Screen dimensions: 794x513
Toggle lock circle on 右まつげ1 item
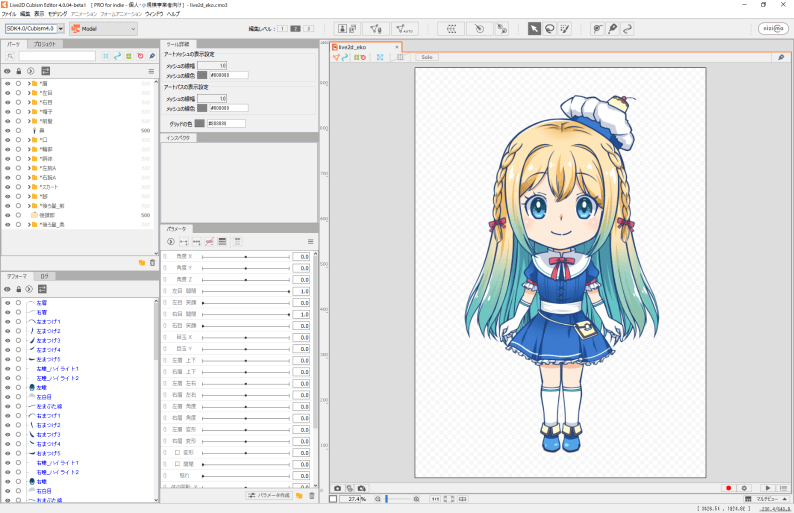click(18, 416)
